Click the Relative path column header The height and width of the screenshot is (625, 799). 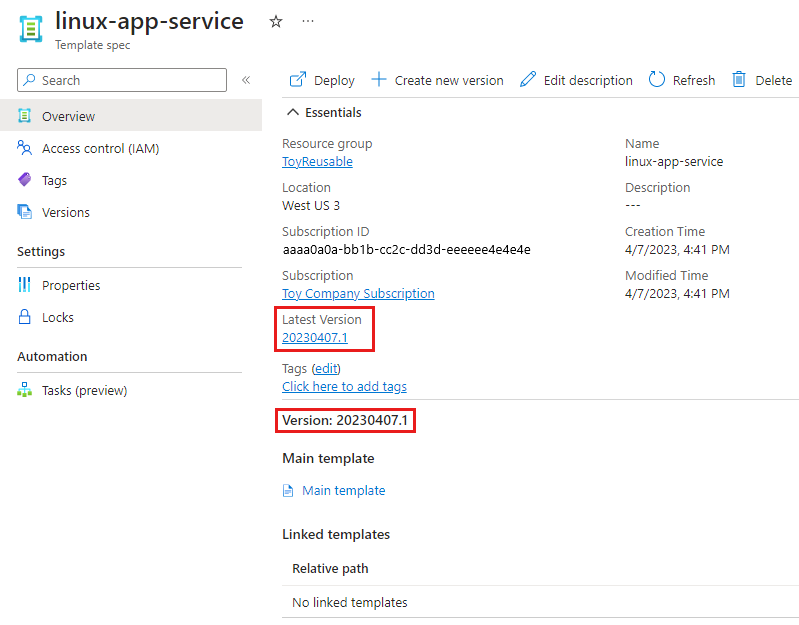330,568
